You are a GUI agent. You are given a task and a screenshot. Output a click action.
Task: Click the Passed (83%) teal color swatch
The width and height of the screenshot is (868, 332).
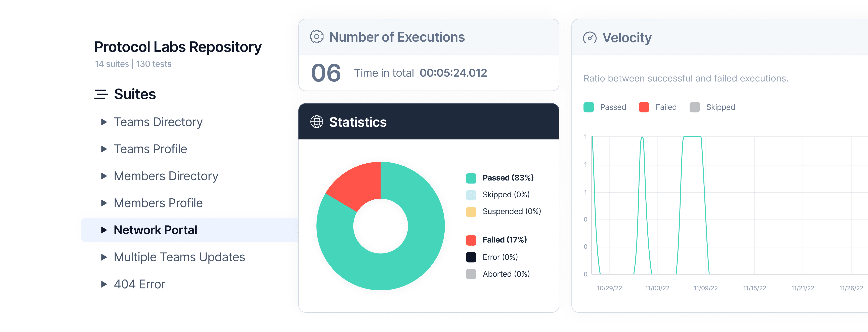(x=471, y=178)
